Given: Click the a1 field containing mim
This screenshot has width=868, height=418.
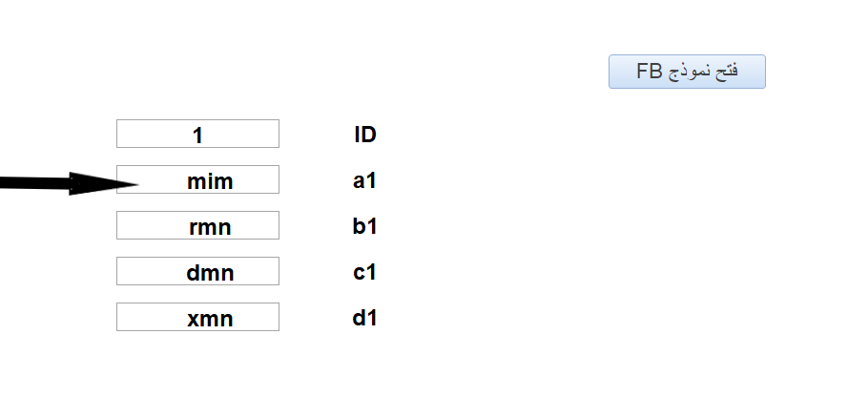Looking at the screenshot, I should click(197, 179).
